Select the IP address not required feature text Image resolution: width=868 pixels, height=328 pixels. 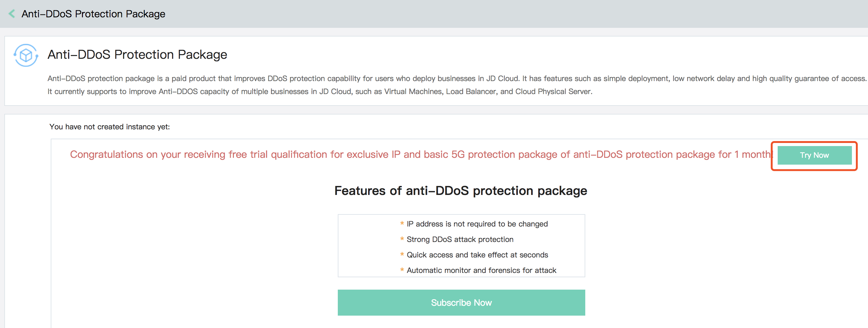coord(477,224)
